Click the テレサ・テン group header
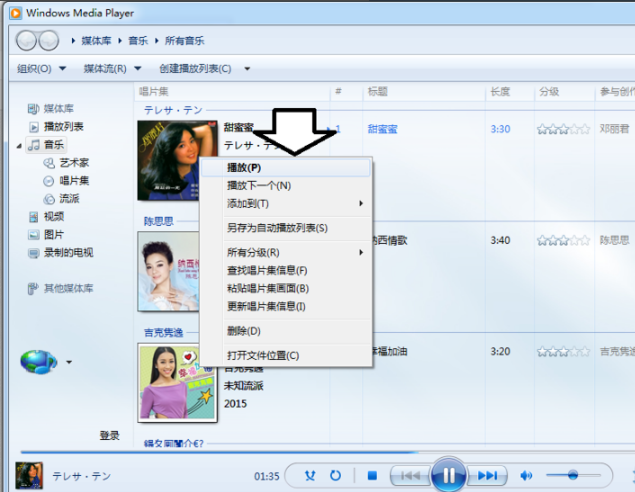 point(173,110)
